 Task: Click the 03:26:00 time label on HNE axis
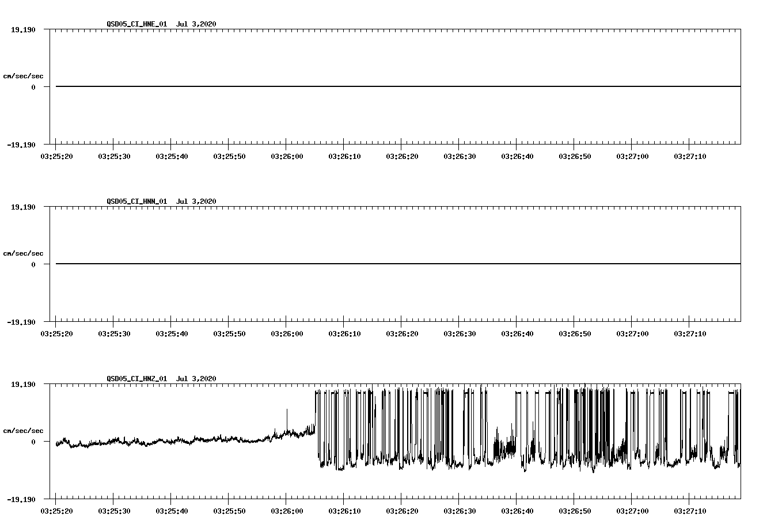click(286, 157)
